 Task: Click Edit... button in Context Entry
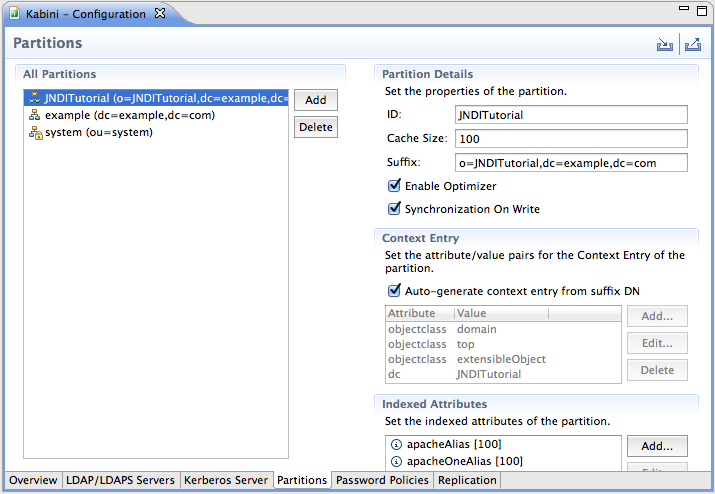tap(657, 343)
